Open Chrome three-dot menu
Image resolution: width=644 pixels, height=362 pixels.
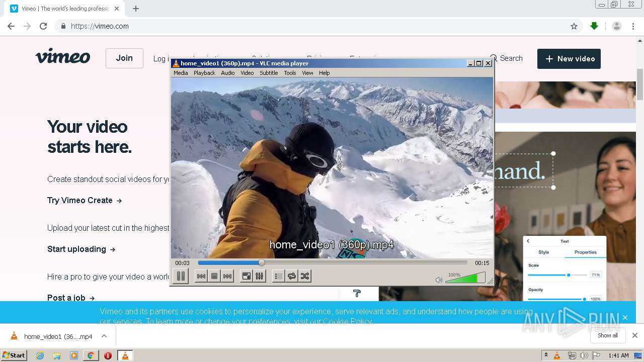tap(633, 26)
